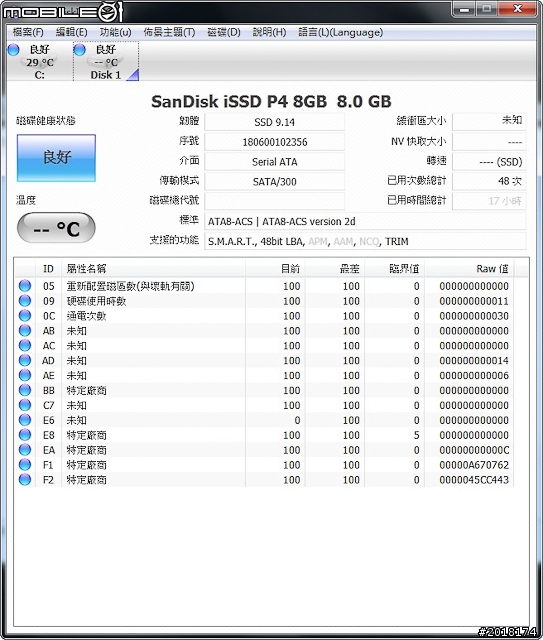Viewport: 543px width, 640px height.
Task: Click the NV cache size field
Action: [489, 142]
